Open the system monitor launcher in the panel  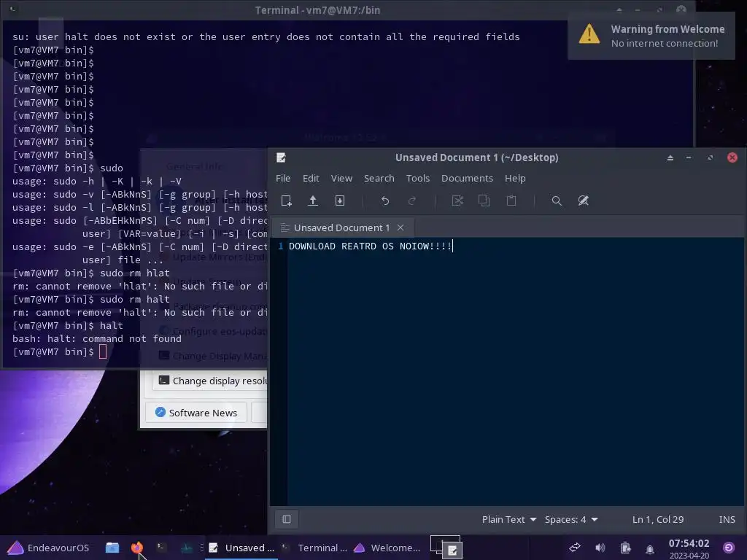click(186, 548)
